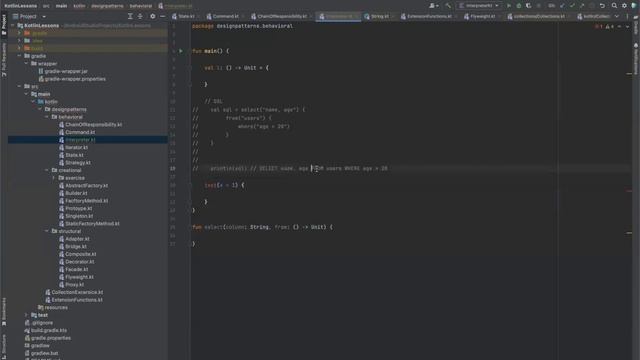Open the Project view selector dropdown

click(29, 16)
